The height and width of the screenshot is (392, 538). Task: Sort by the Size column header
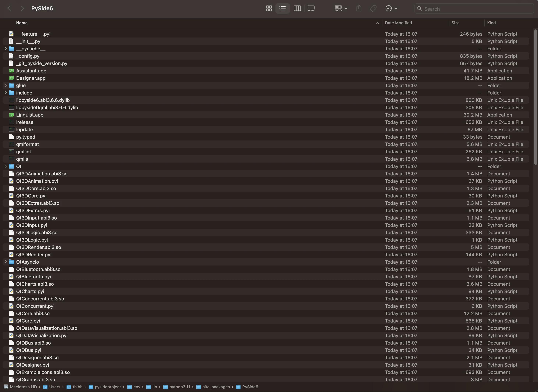click(455, 23)
